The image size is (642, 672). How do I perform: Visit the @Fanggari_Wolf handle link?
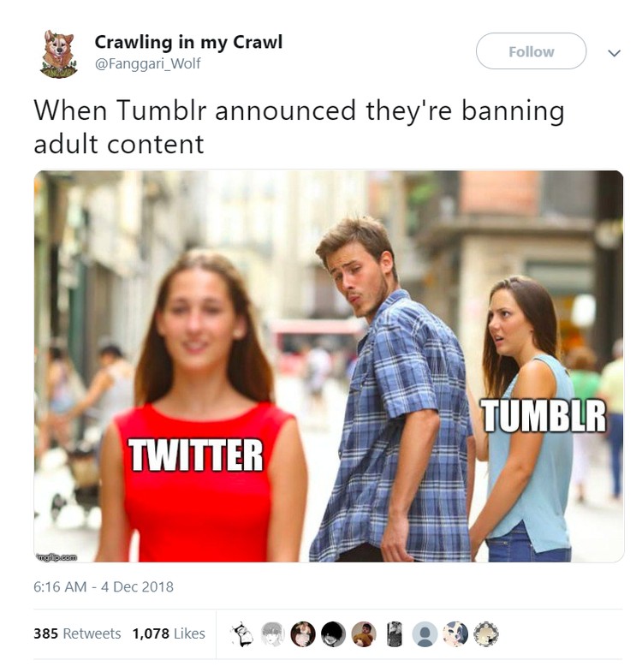(x=147, y=63)
